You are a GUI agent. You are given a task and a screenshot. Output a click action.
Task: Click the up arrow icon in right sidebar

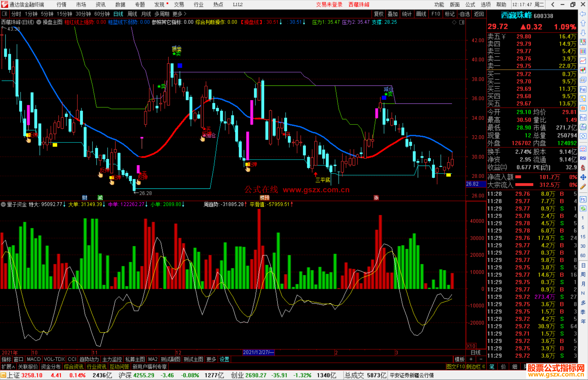(583, 23)
